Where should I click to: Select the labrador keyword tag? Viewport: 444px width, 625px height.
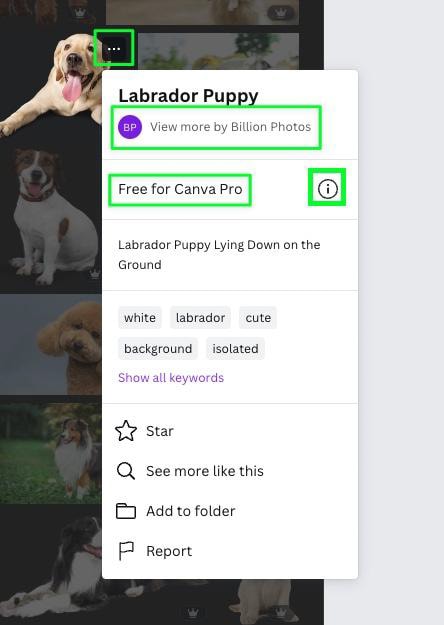(200, 318)
